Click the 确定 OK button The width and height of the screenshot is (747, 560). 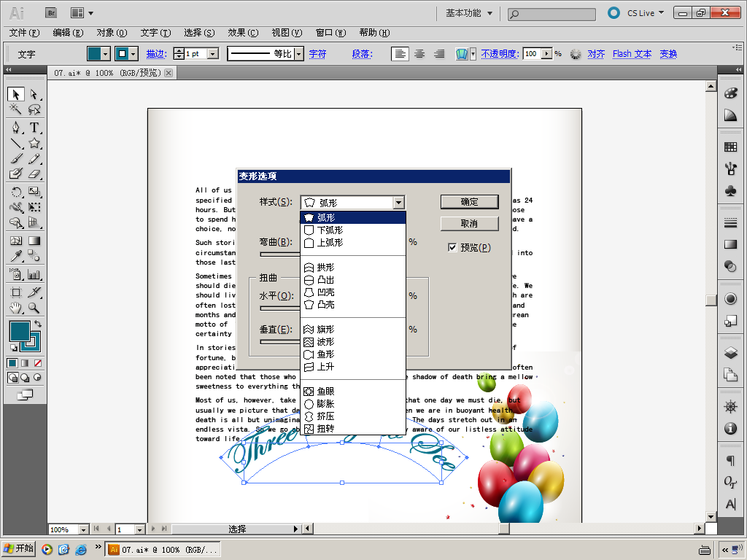click(x=469, y=202)
